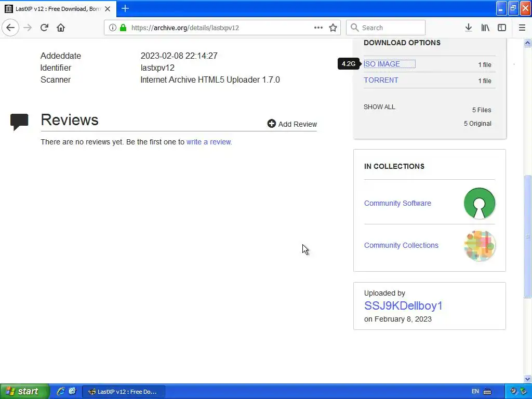Click the keyboard icon in taskbar
Image resolution: width=532 pixels, height=399 pixels.
point(487,392)
